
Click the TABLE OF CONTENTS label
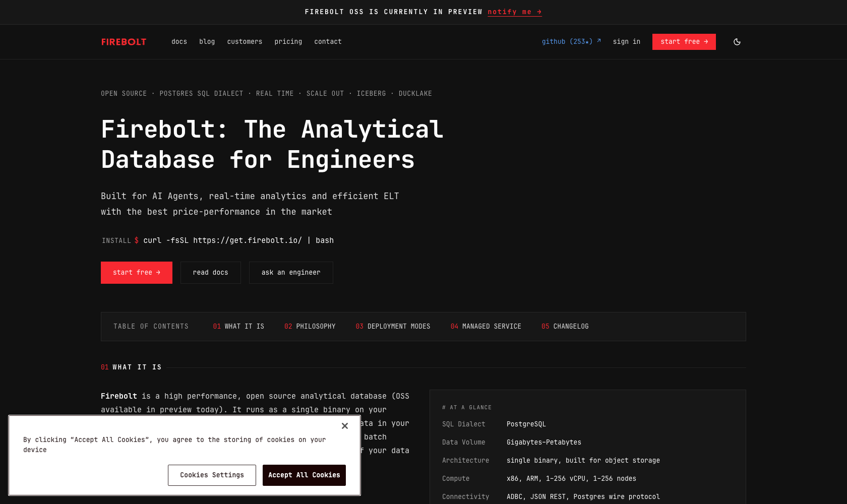coord(151,327)
